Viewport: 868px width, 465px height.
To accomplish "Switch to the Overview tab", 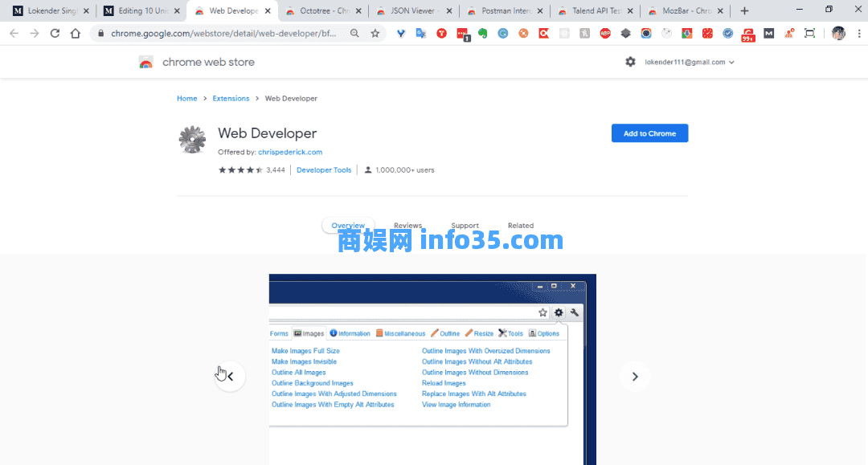I will [348, 226].
